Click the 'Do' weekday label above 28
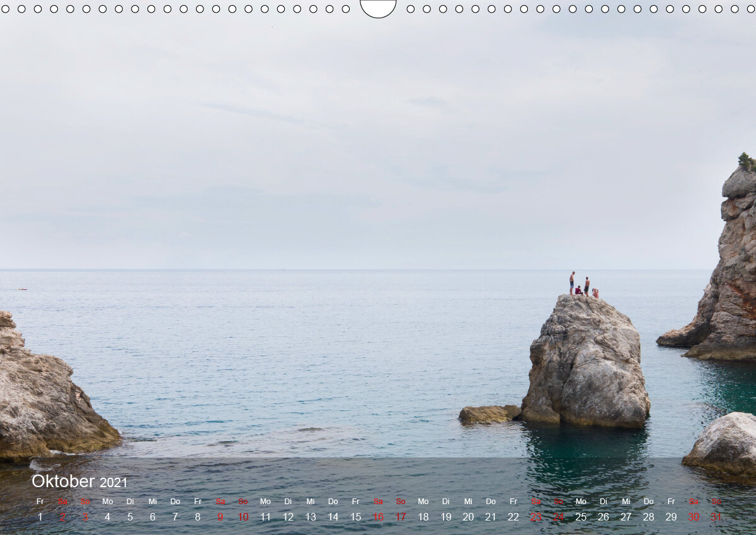 coord(648,502)
